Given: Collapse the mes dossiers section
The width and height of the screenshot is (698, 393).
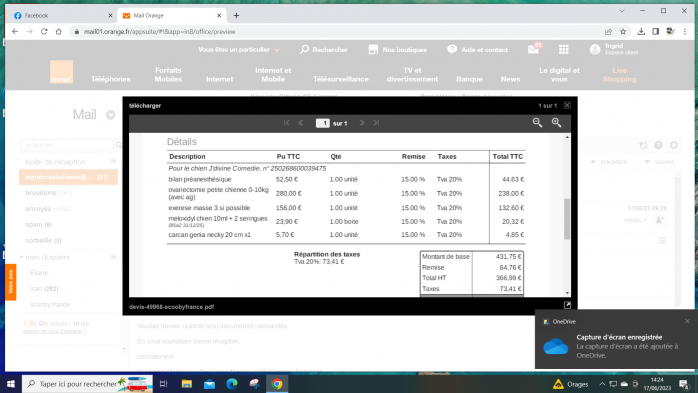Looking at the screenshot, I should pos(21,257).
